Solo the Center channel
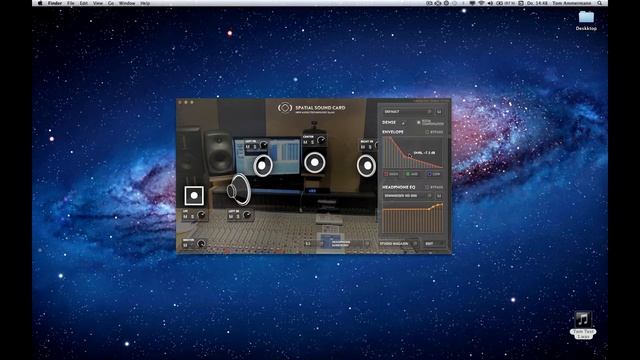 (312, 142)
